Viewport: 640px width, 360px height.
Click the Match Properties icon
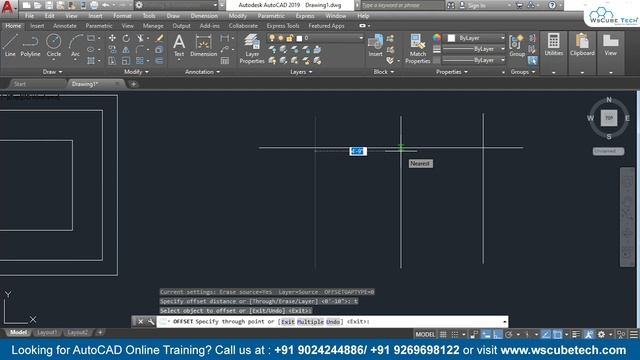click(418, 49)
